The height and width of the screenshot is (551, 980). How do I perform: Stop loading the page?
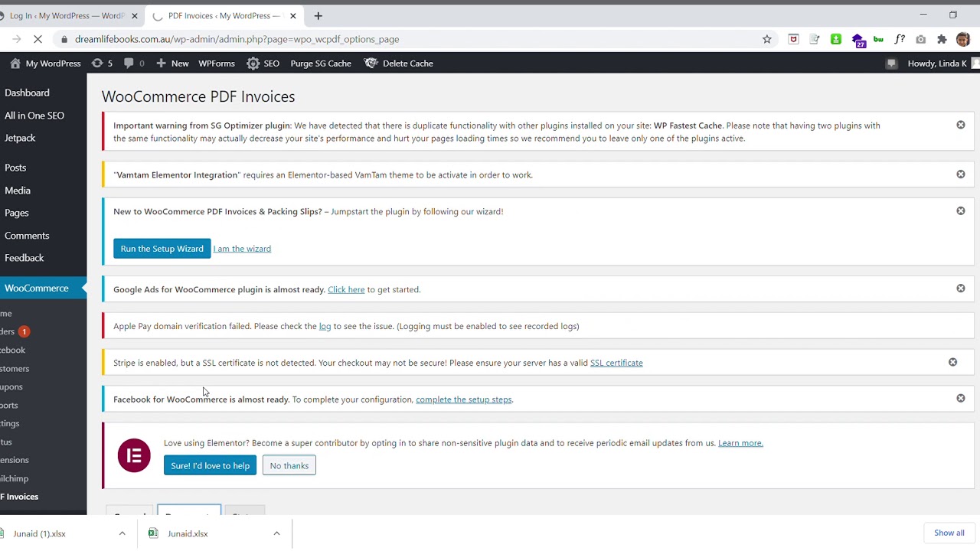click(38, 39)
